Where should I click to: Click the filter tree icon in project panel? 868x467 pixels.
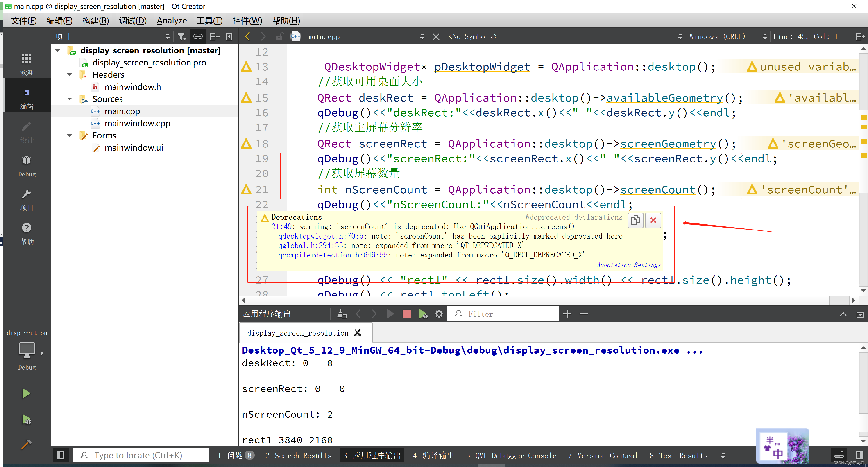(182, 36)
